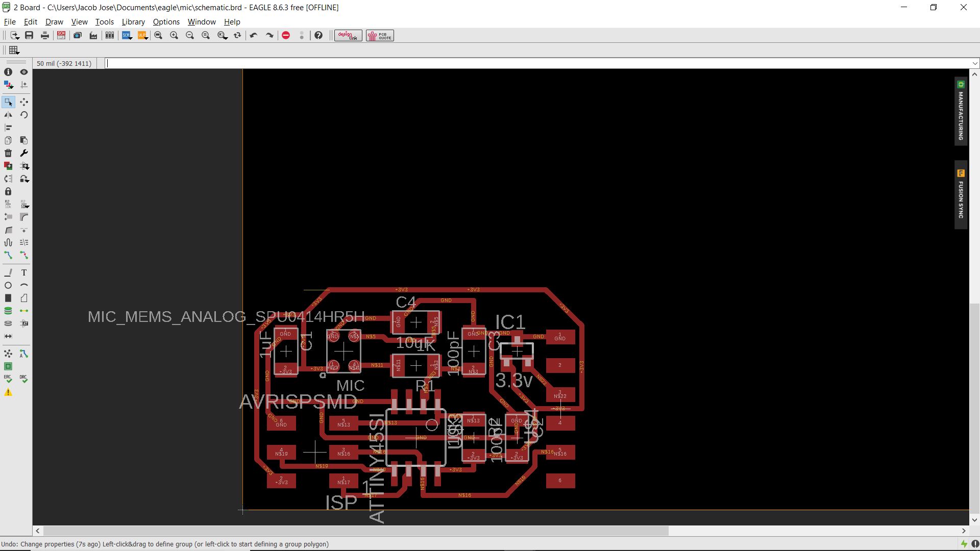
Task: Toggle the Lock component tool
Action: tap(8, 191)
